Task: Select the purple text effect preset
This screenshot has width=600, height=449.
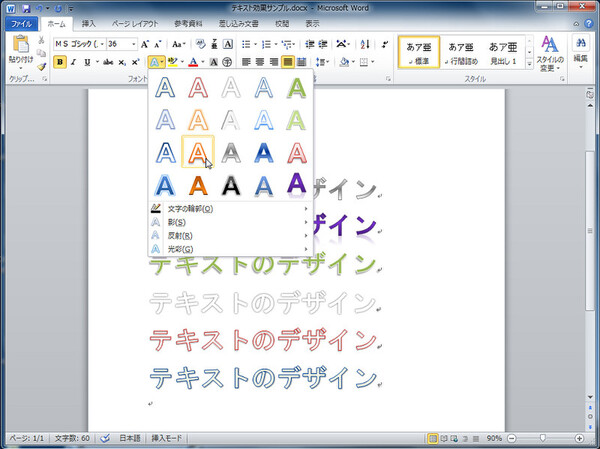Action: pos(297,184)
